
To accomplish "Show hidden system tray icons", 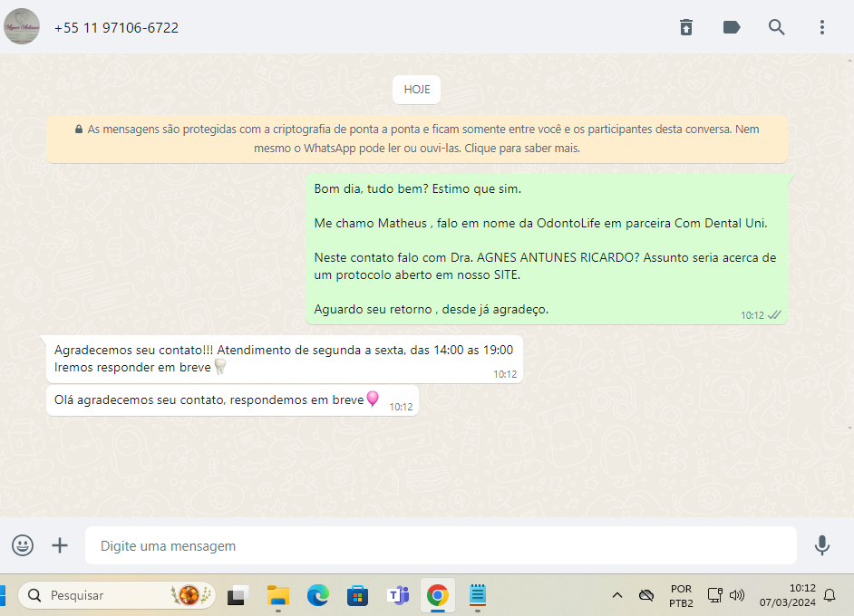I will (617, 595).
